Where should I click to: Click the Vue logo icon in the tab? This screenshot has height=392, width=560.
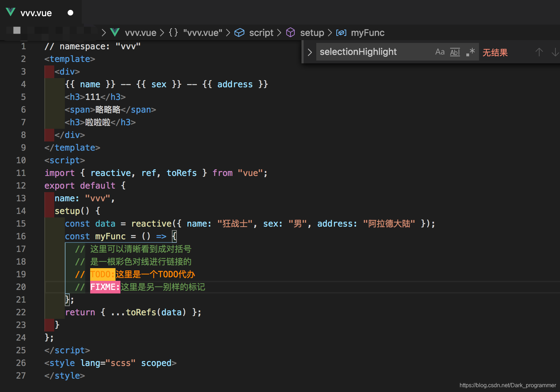pyautogui.click(x=11, y=12)
